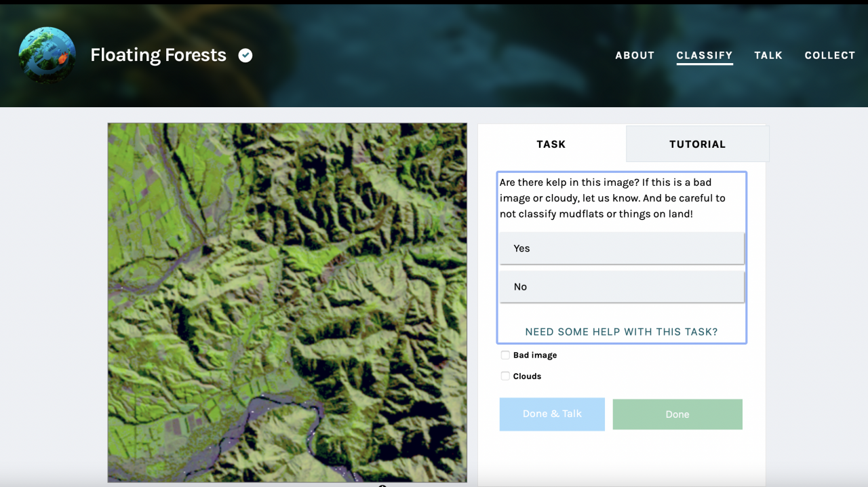Click the kelp question instruction text
This screenshot has height=487, width=868.
[x=612, y=198]
